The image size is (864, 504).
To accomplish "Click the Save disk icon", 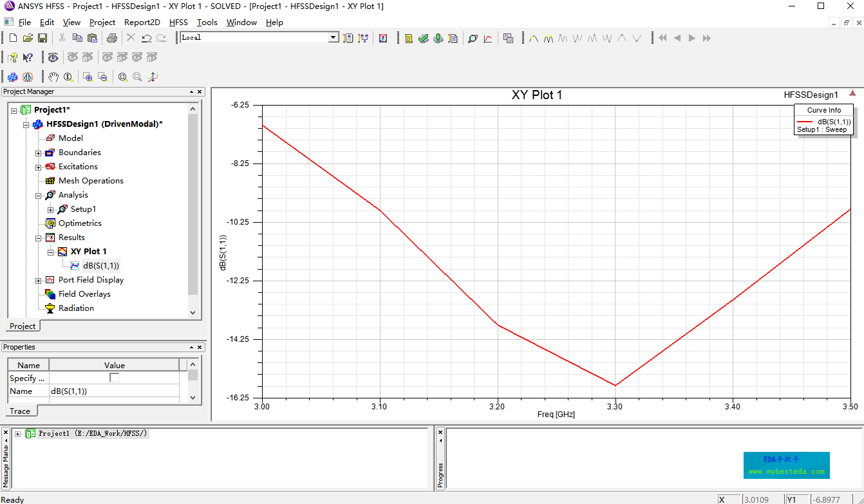I will coord(42,39).
